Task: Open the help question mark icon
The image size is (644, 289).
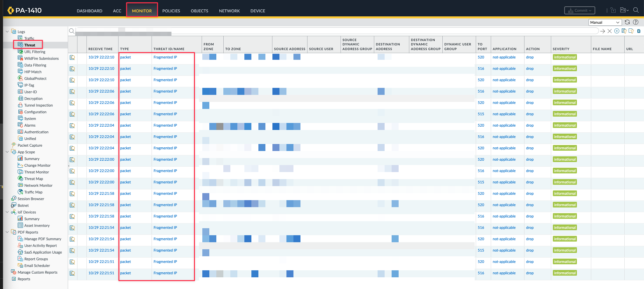Action: coord(636,22)
